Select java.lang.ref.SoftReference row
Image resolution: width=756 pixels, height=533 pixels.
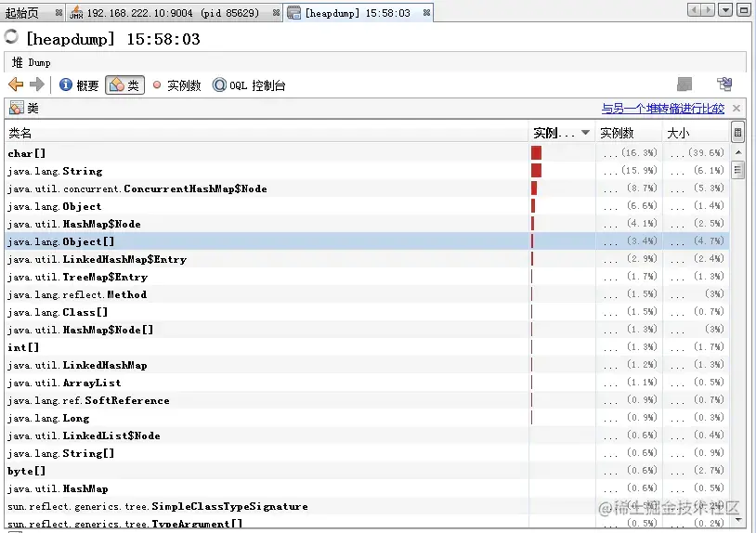(x=367, y=400)
